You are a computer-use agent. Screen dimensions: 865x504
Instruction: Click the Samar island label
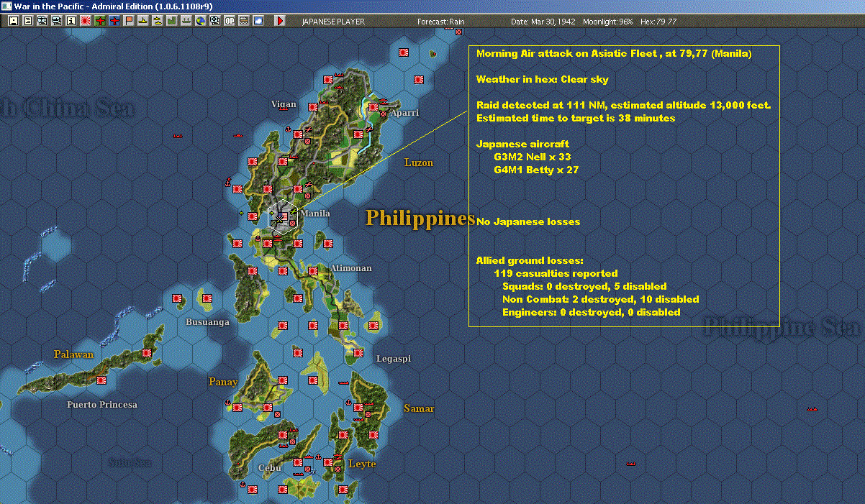[419, 408]
